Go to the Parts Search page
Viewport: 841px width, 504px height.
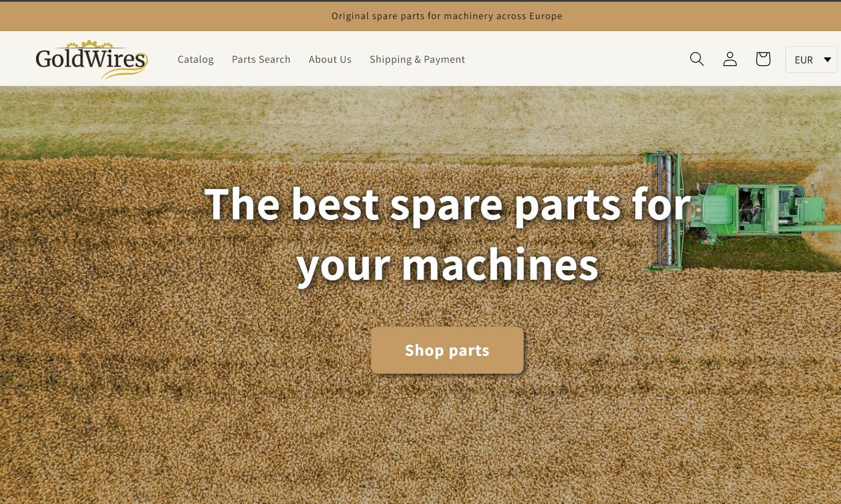click(261, 59)
